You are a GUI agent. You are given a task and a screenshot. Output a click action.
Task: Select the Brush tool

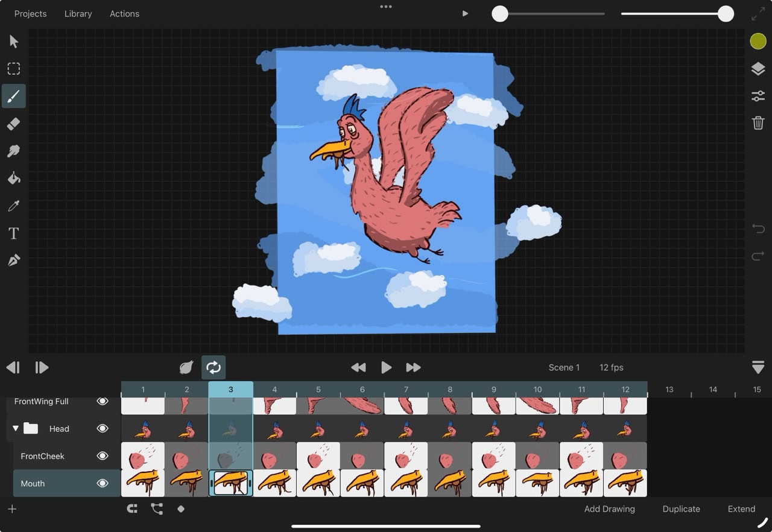click(14, 96)
